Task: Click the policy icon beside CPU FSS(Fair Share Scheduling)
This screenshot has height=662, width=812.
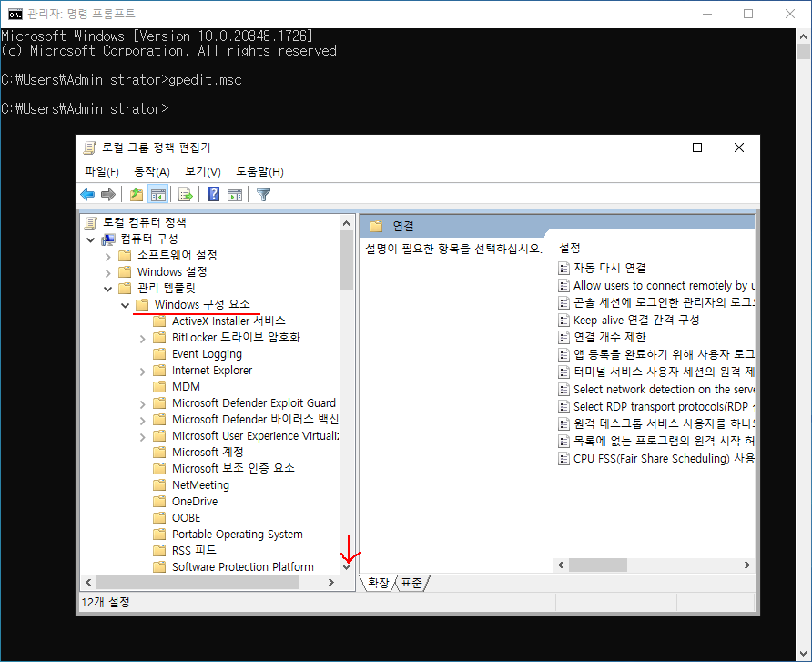Action: 563,458
